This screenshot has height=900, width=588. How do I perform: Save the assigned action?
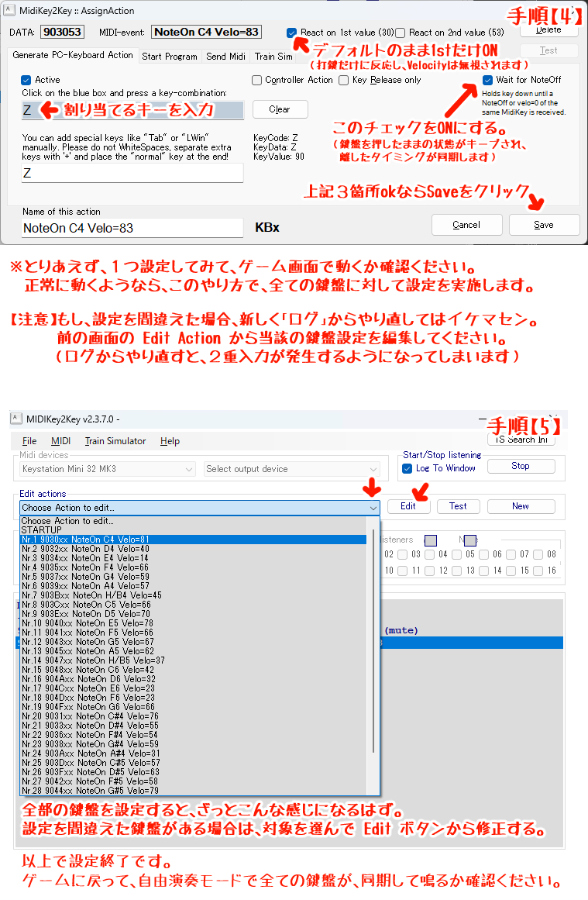(x=544, y=225)
